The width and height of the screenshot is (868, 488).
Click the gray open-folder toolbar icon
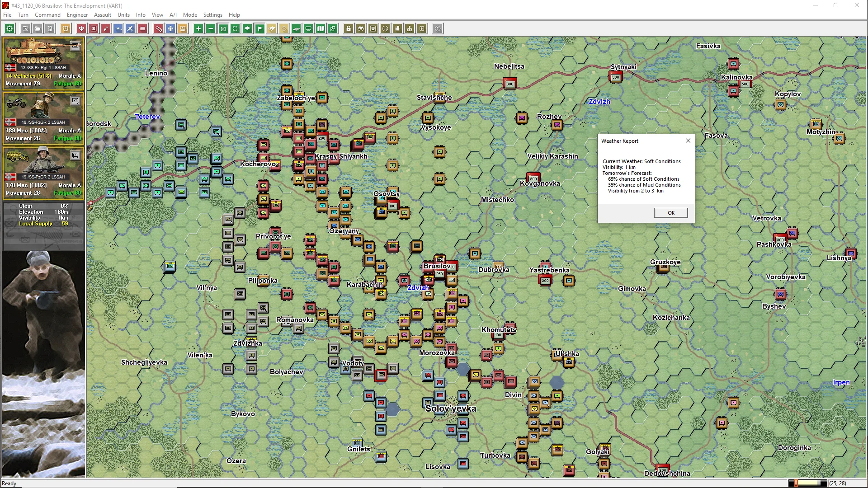(x=38, y=28)
